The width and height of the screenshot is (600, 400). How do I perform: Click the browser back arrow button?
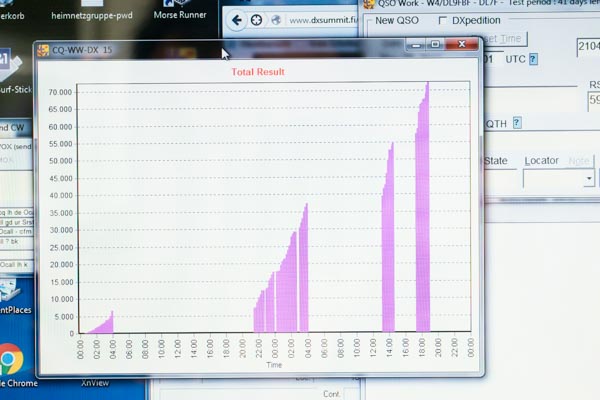[238, 20]
